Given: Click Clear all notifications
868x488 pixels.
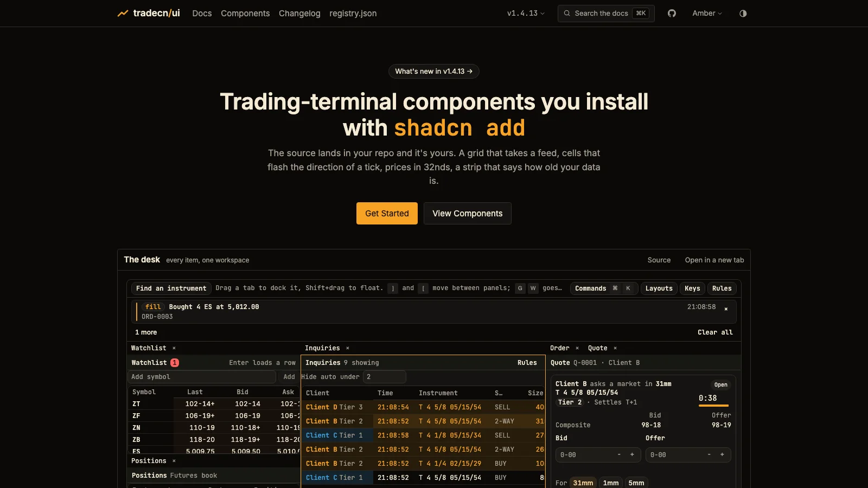Looking at the screenshot, I should (715, 332).
